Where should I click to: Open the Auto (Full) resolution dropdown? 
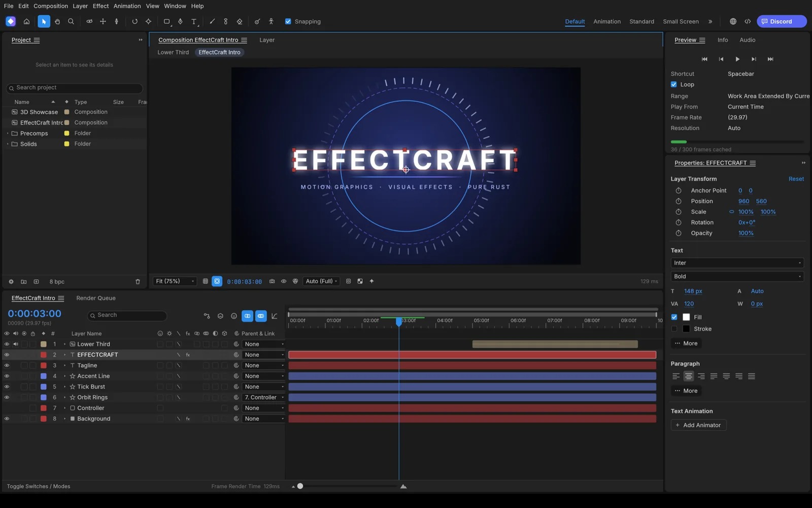tap(322, 281)
